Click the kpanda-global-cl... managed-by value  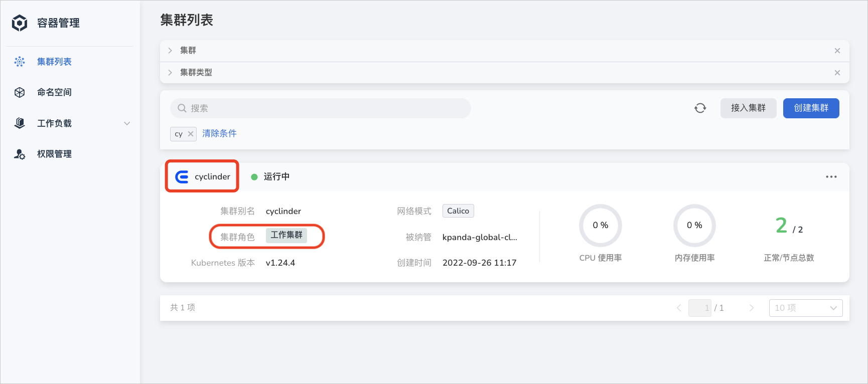480,237
